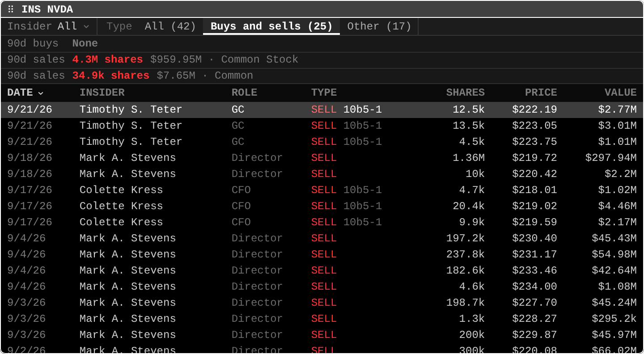Click the ROLE column header
644x354 pixels.
click(244, 93)
